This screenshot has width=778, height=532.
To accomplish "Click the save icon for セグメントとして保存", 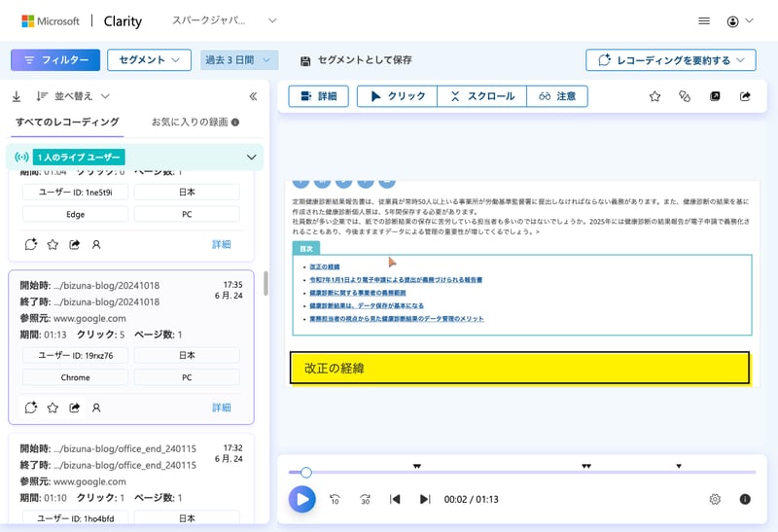I will (305, 60).
